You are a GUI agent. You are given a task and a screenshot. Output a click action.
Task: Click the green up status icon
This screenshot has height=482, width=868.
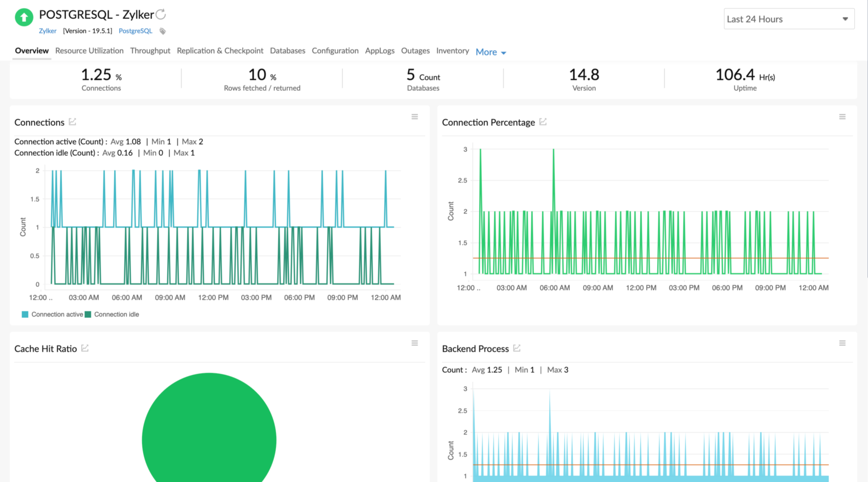tap(24, 17)
